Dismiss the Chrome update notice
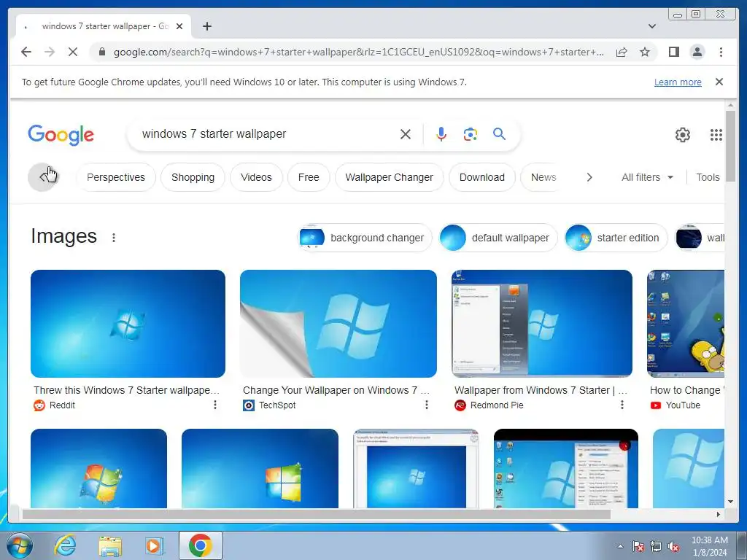 point(719,82)
